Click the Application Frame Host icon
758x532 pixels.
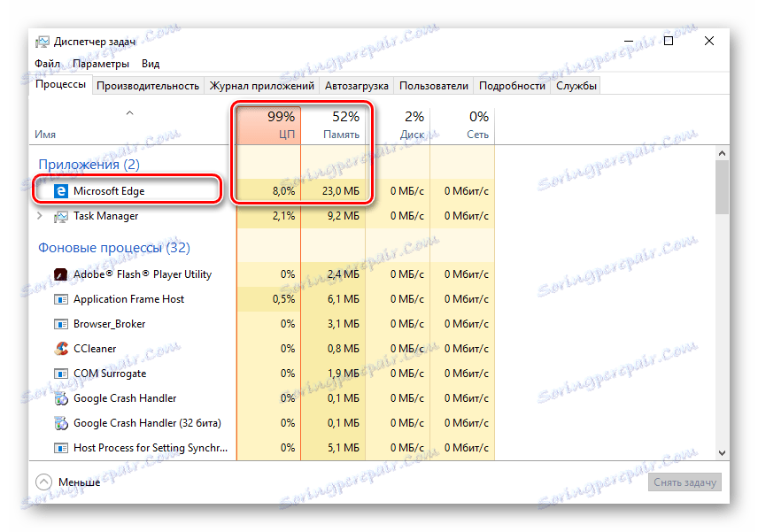tap(60, 299)
